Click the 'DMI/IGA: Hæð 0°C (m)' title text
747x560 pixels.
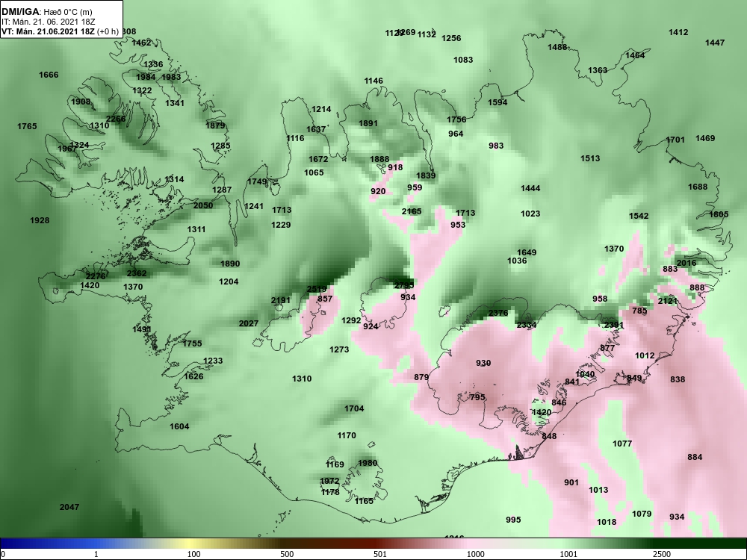point(46,13)
